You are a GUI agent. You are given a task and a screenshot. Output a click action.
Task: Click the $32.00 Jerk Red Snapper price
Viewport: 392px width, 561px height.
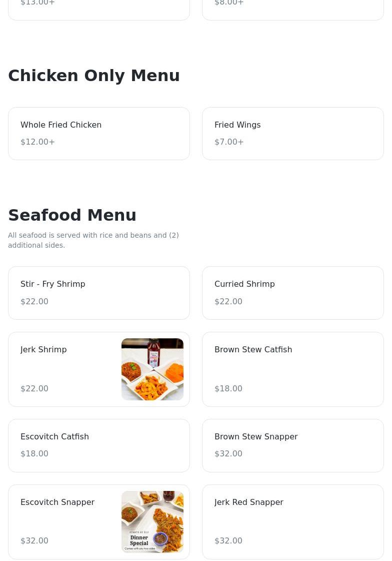point(228,540)
